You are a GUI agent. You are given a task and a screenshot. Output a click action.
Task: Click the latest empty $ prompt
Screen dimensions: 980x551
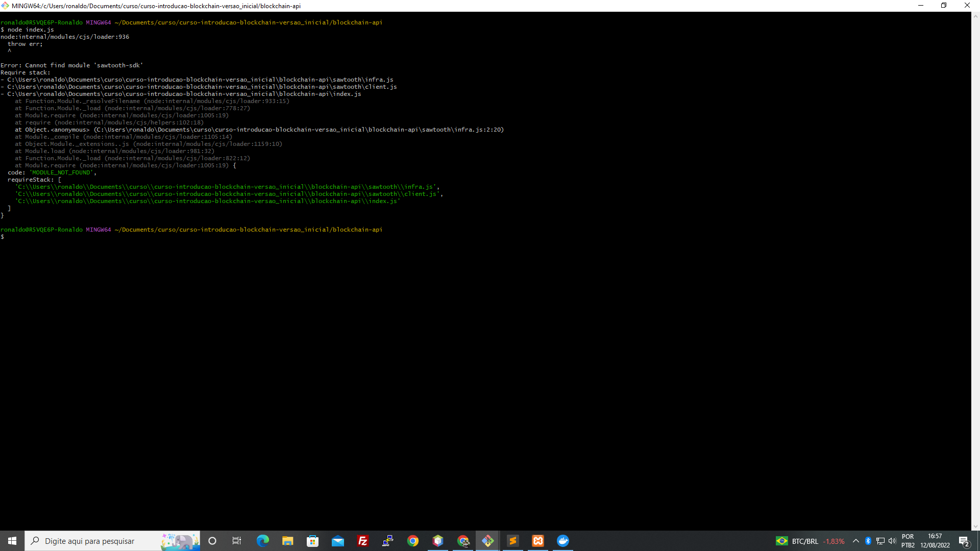point(3,237)
